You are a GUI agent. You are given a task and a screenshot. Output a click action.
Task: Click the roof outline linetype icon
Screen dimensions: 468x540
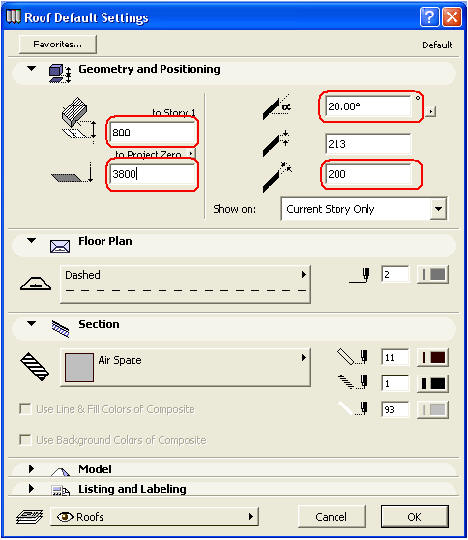tap(35, 283)
